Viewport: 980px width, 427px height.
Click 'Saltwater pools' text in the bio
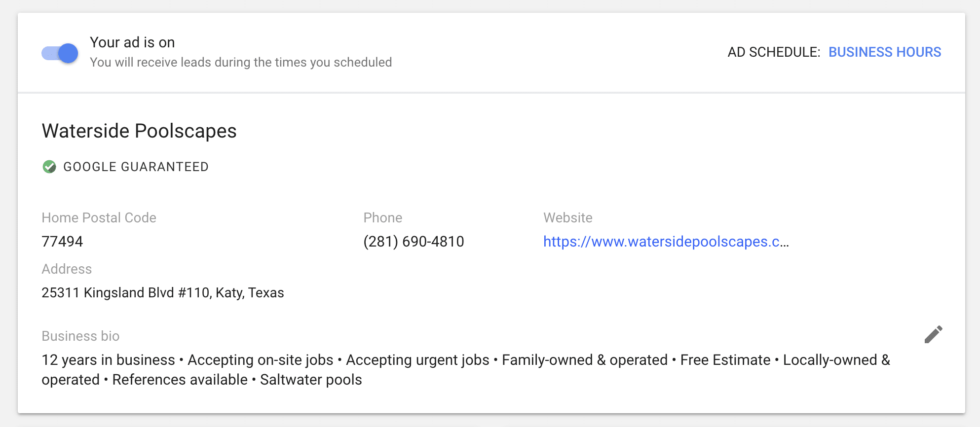click(x=311, y=380)
